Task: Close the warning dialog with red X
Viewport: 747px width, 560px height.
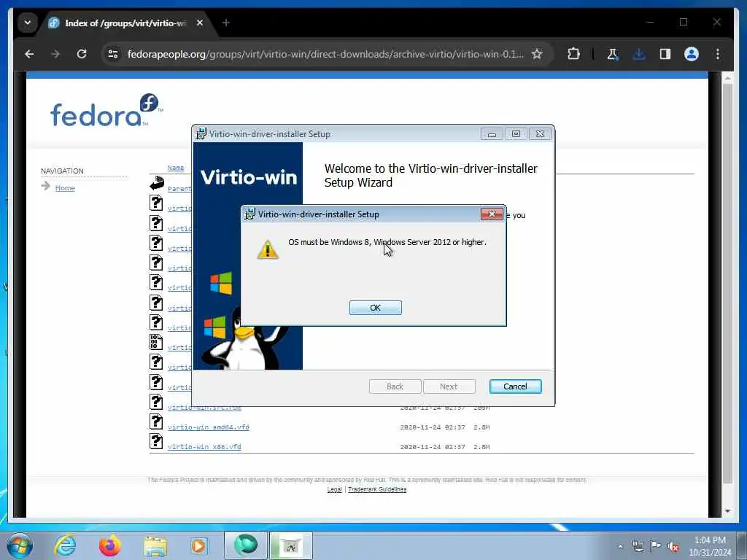Action: (x=492, y=214)
